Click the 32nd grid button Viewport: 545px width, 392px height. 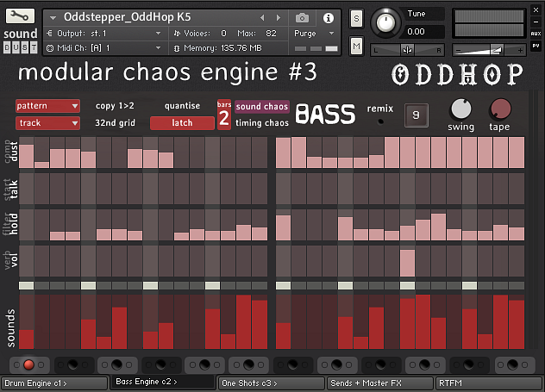coord(115,123)
